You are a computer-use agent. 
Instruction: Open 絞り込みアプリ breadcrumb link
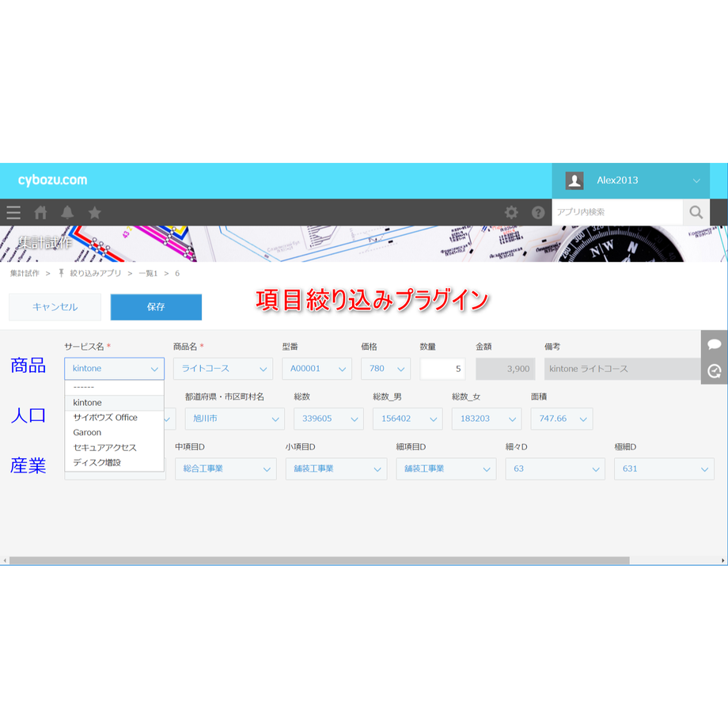pos(95,273)
